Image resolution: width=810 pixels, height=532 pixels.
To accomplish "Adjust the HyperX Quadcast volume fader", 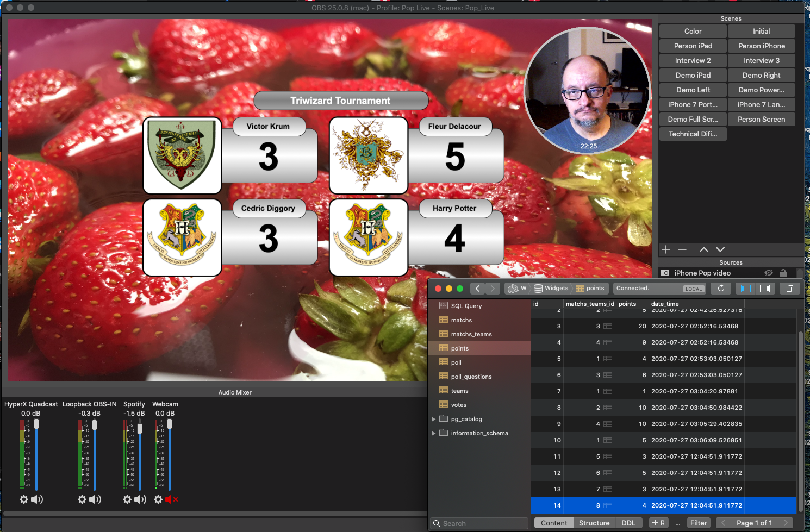I will click(x=36, y=424).
